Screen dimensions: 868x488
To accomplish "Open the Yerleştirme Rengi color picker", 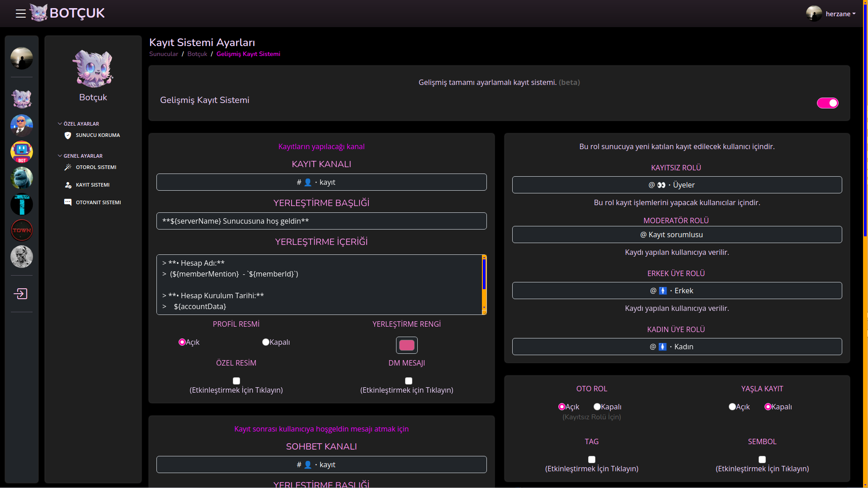I will 406,345.
